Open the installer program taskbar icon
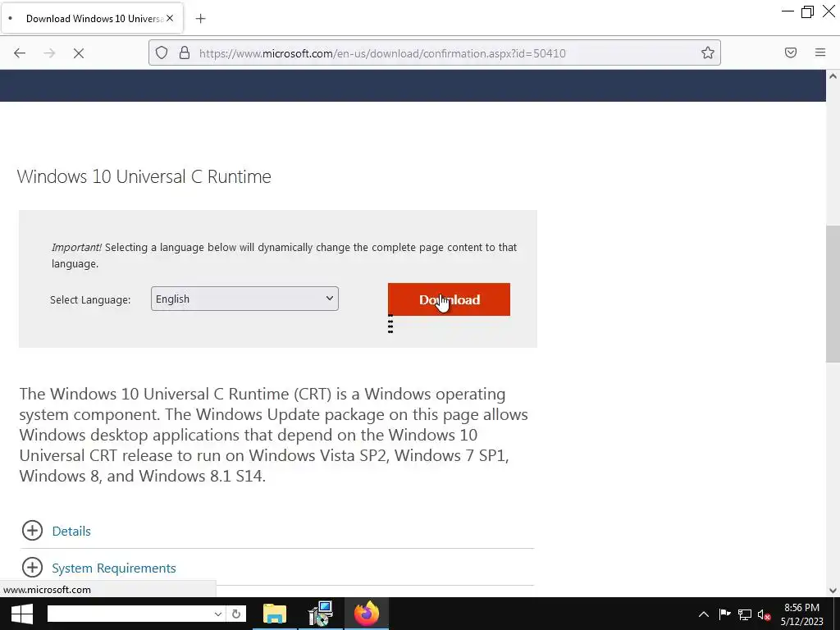Viewport: 840px width, 630px height. (321, 614)
